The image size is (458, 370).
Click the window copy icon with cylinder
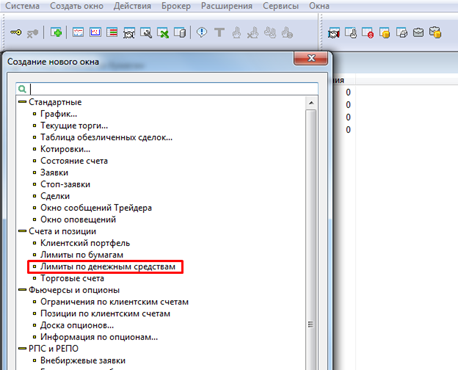tap(180, 33)
